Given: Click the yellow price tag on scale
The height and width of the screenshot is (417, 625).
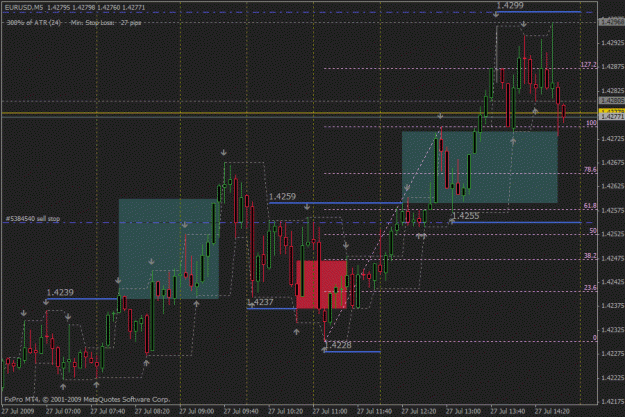Looking at the screenshot, I should (612, 111).
